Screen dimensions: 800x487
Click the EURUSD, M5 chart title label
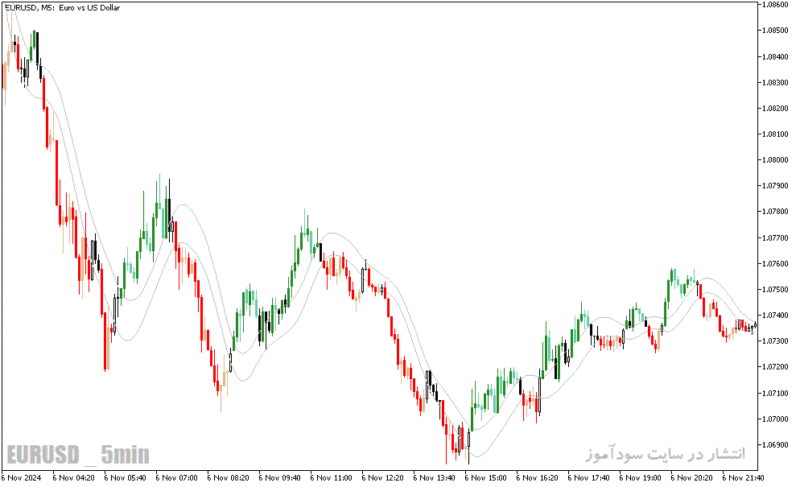(62, 8)
